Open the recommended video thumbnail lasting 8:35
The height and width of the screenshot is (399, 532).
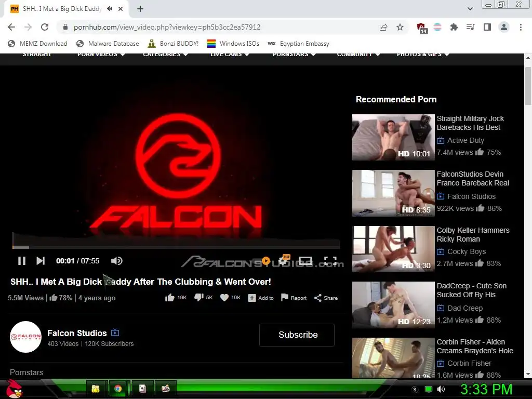(393, 193)
